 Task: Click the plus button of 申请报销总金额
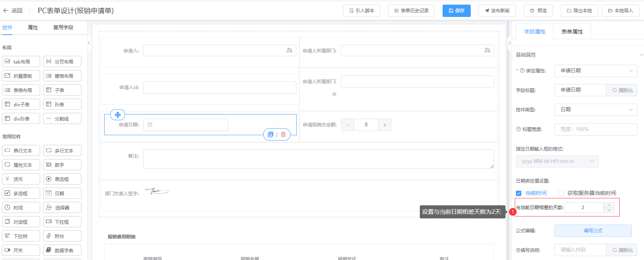(x=384, y=125)
